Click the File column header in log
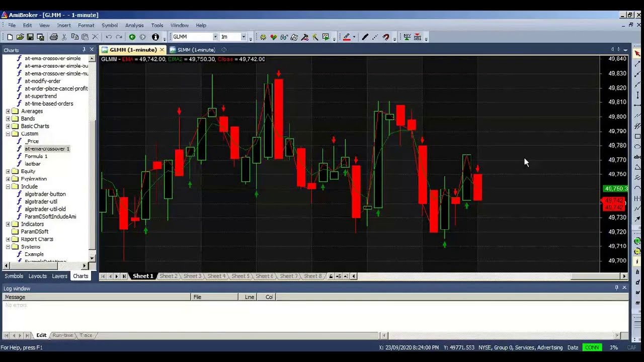Image resolution: width=644 pixels, height=362 pixels. 215,297
